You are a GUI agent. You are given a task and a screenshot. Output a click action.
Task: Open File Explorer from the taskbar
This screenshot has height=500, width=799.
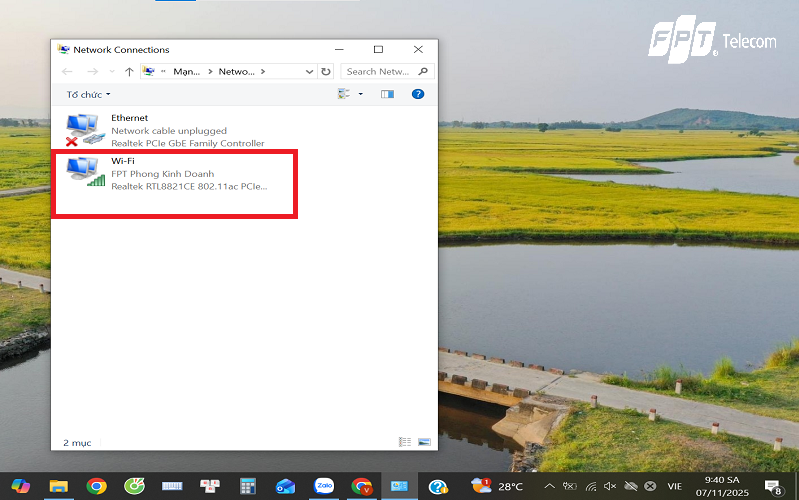point(58,486)
